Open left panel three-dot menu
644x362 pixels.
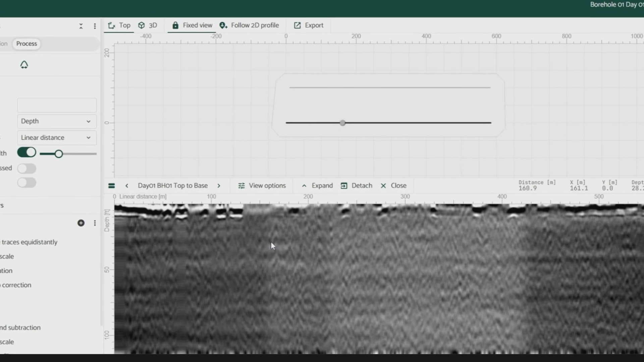95,26
